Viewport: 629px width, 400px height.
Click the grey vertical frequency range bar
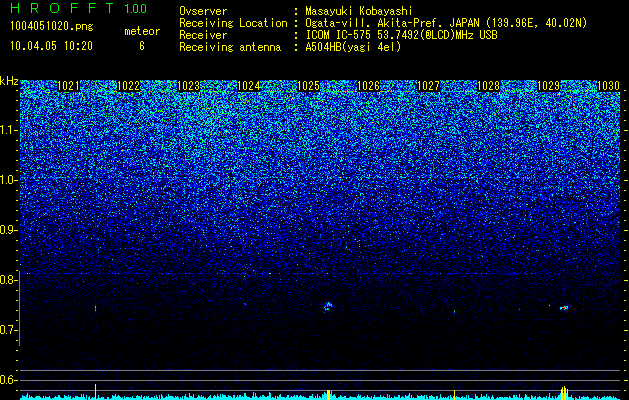(x=20, y=308)
